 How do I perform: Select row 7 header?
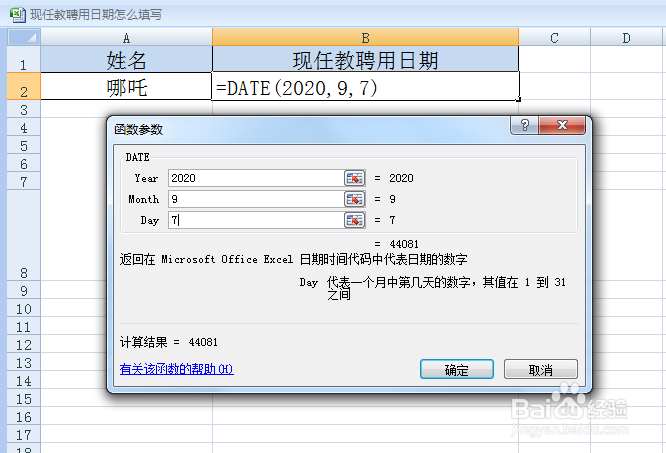coord(24,181)
